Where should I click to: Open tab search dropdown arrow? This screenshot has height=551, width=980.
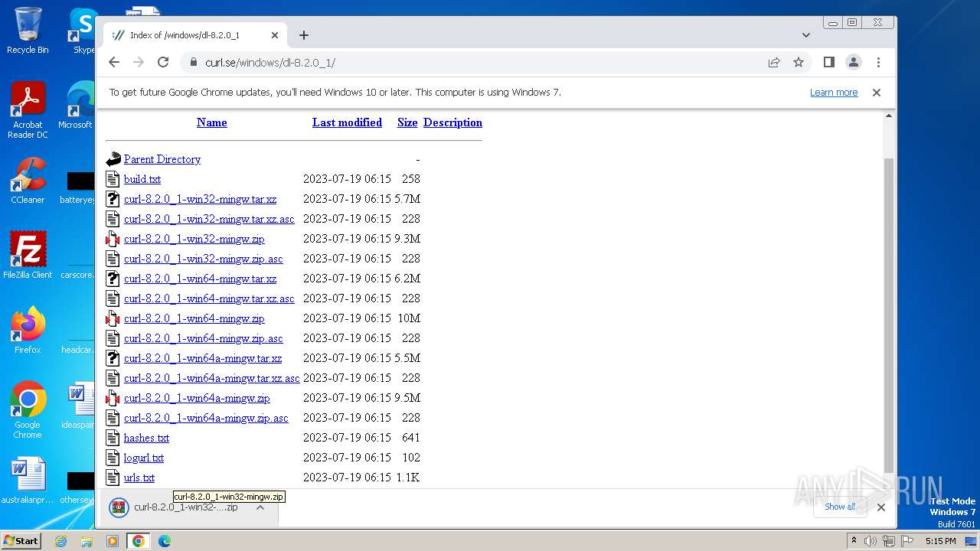click(806, 35)
